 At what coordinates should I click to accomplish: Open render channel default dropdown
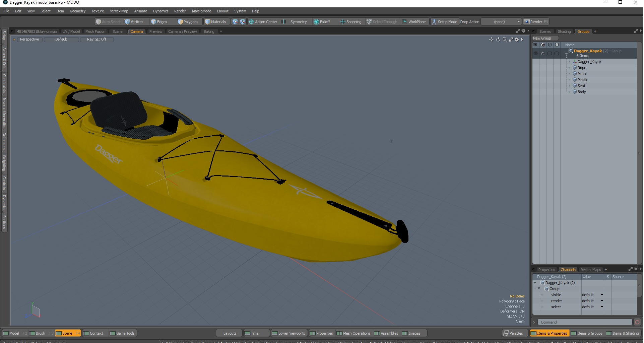[x=593, y=301]
